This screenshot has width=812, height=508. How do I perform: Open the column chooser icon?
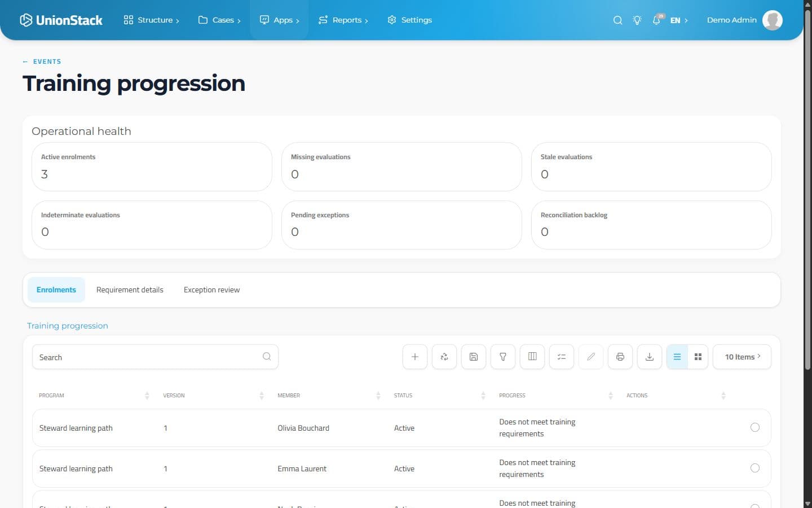(x=532, y=357)
